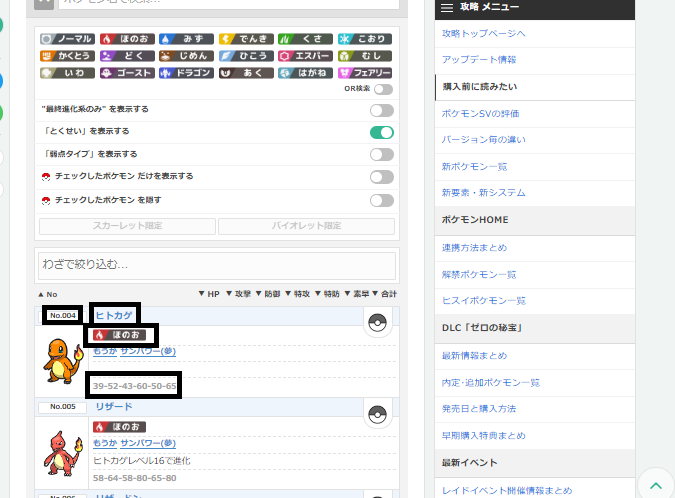This screenshot has height=498, width=675.
Task: Open アップデート情報 in the sidebar menu
Action: (x=478, y=60)
